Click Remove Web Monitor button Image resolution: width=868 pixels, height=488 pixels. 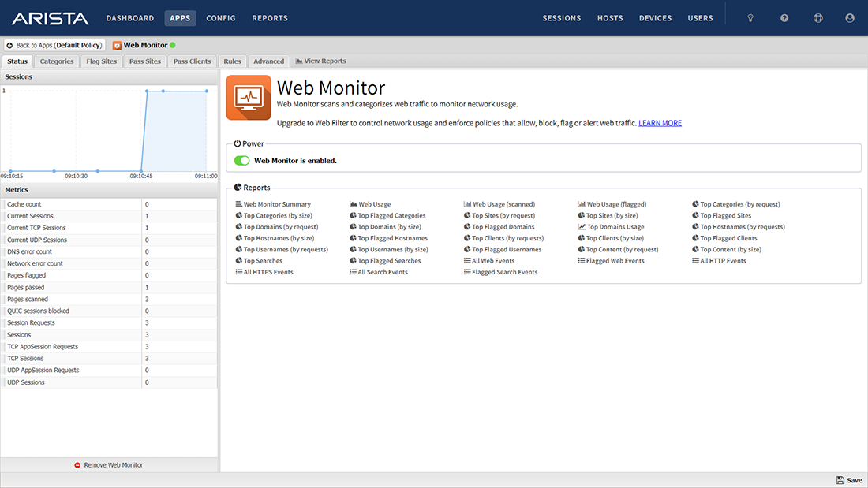[109, 465]
